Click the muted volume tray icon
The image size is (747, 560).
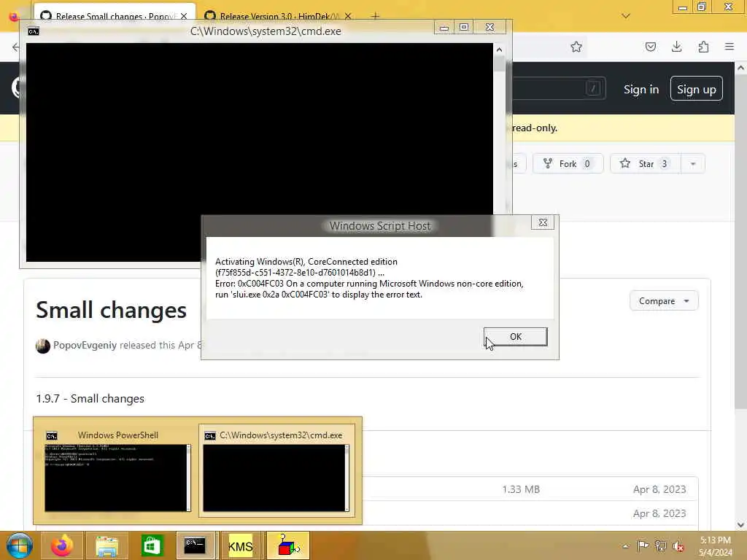[678, 546]
